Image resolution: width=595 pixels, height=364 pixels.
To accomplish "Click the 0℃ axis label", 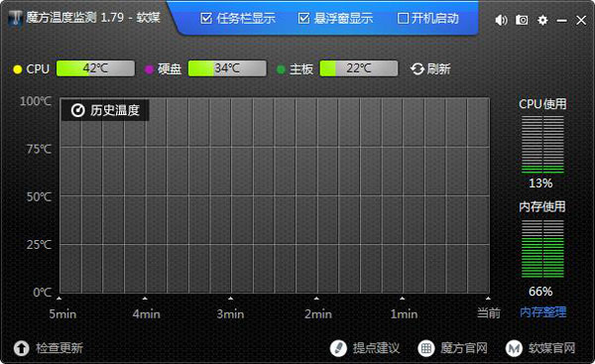I will click(42, 293).
